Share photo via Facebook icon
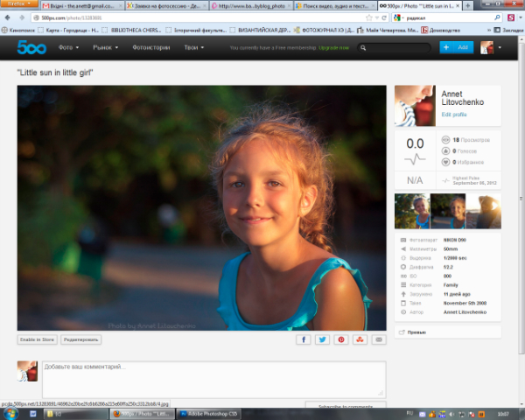This screenshot has height=420, width=525. 304,339
